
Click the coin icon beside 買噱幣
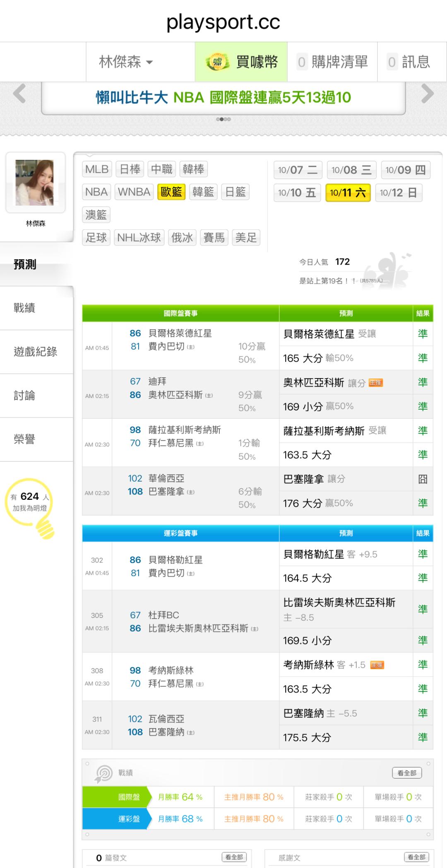point(218,62)
